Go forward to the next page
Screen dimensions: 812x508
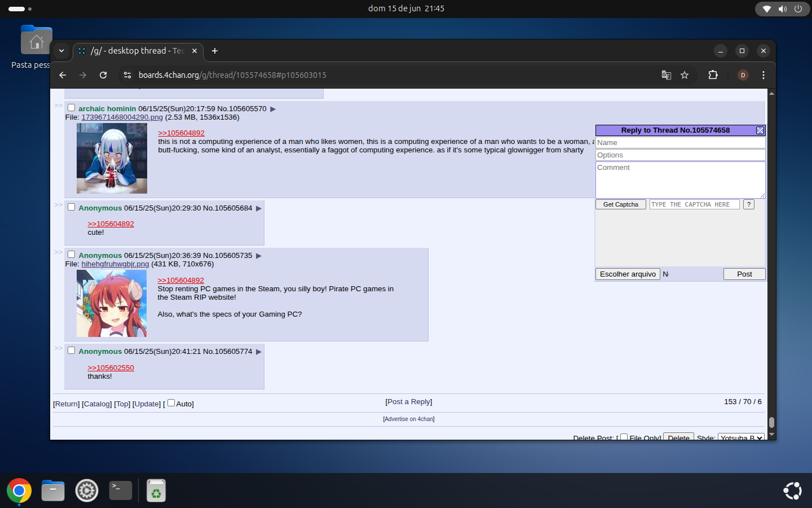point(83,75)
